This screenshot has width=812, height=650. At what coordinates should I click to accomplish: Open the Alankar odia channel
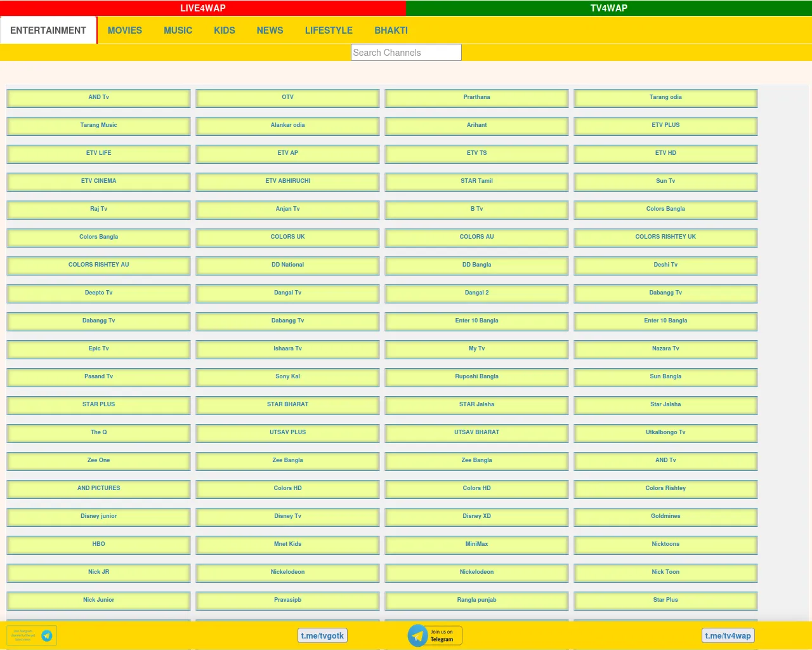[x=288, y=126]
